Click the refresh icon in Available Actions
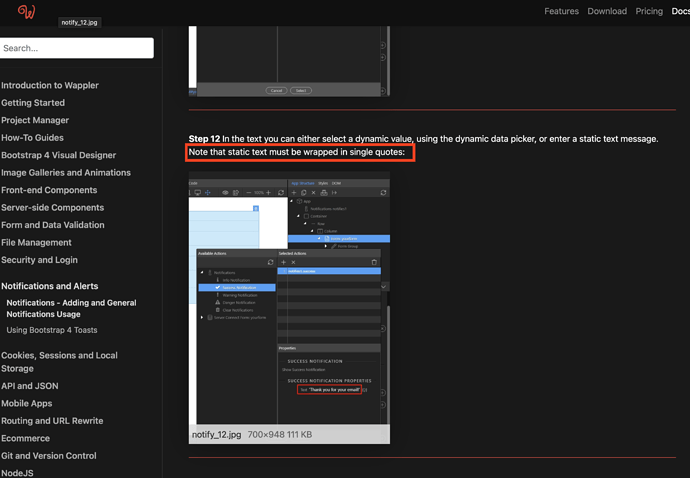This screenshot has width=690, height=478. click(x=270, y=262)
